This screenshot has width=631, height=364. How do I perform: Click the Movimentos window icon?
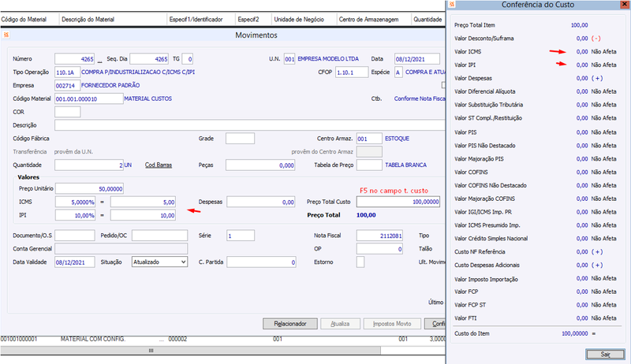[x=6, y=35]
